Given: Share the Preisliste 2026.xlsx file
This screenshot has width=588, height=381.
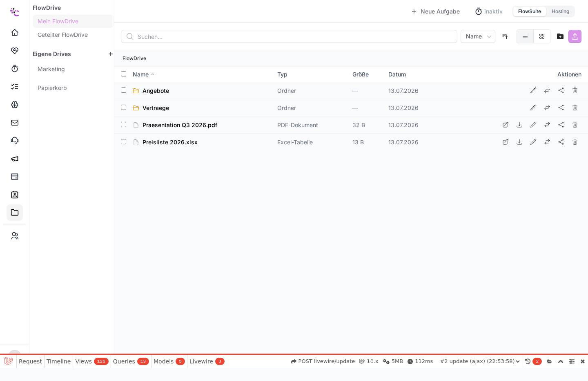Looking at the screenshot, I should [561, 142].
